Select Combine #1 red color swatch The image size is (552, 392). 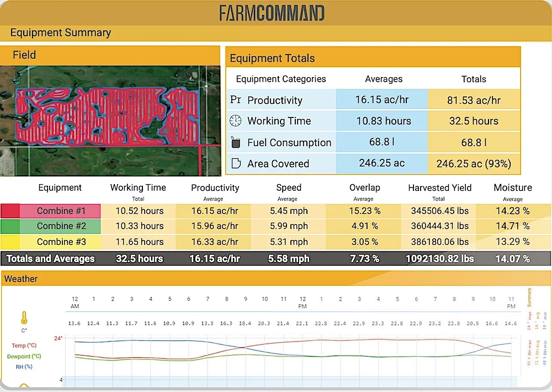pyautogui.click(x=10, y=211)
